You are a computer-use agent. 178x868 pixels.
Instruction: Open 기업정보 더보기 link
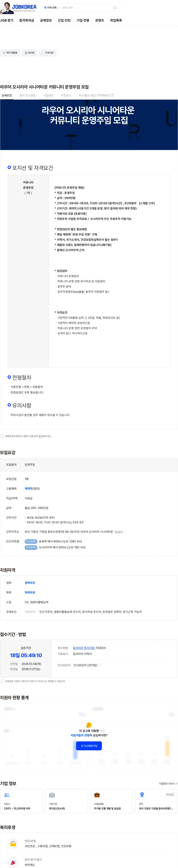pos(168,784)
